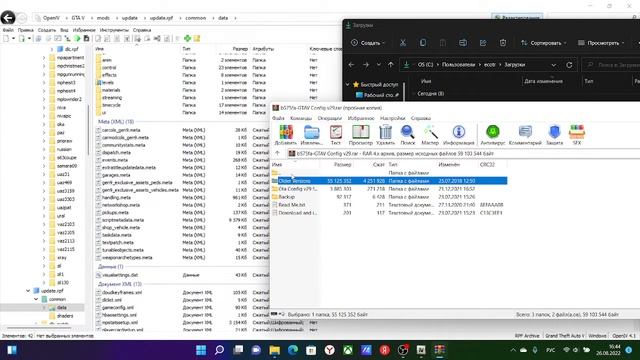
Task: Open Windows Start button on taskbar
Action: pyautogui.click(x=201, y=350)
